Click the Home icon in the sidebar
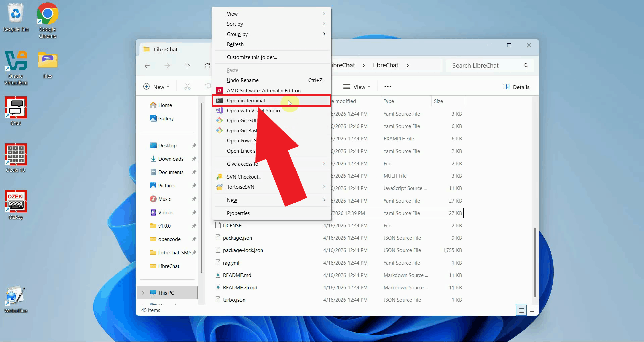Image resolution: width=644 pixels, height=342 pixels. click(153, 105)
